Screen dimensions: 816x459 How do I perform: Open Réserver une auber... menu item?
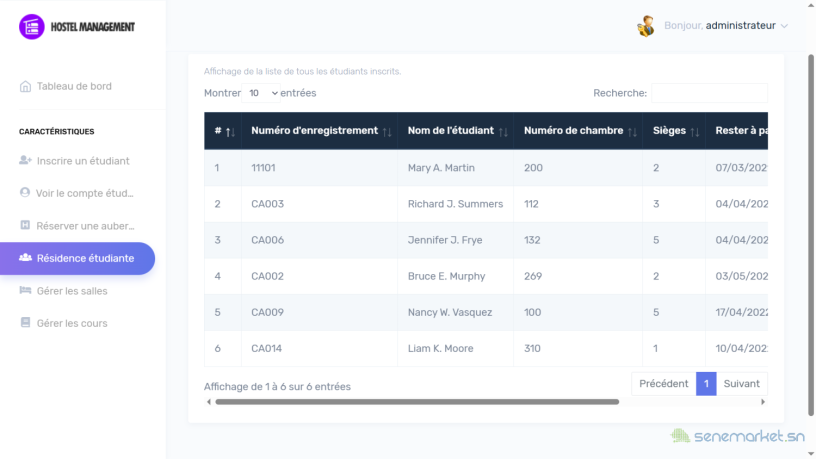[x=85, y=226]
